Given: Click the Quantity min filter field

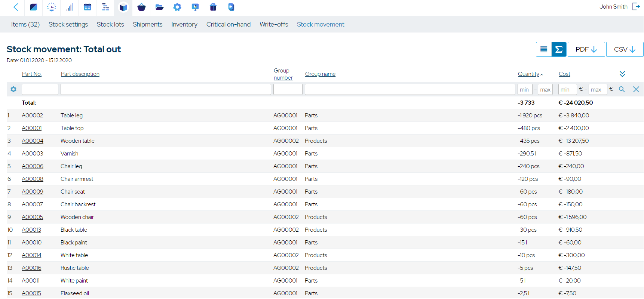Looking at the screenshot, I should point(525,89).
